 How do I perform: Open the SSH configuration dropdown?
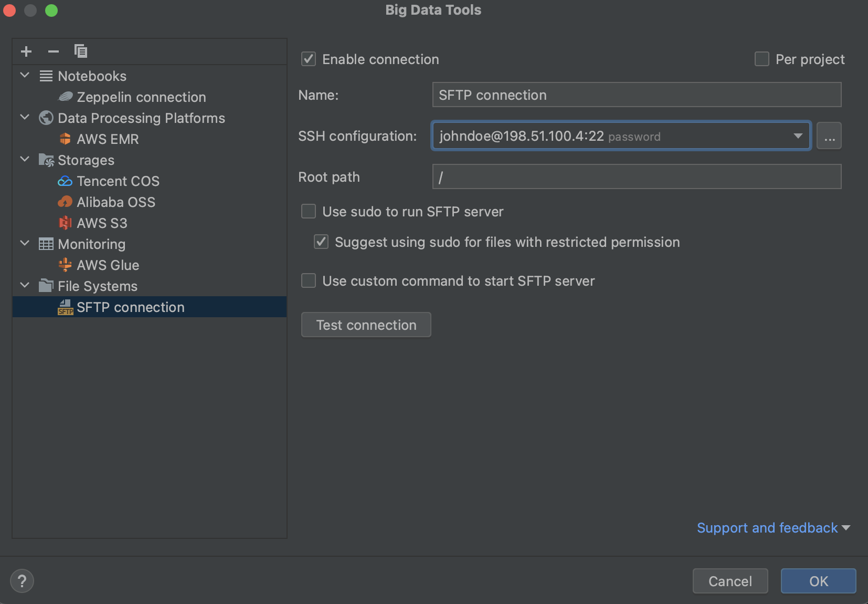[798, 136]
